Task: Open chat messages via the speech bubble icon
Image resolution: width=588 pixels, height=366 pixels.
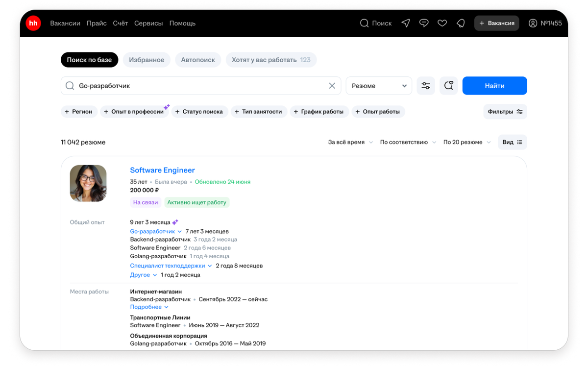Action: [x=424, y=23]
